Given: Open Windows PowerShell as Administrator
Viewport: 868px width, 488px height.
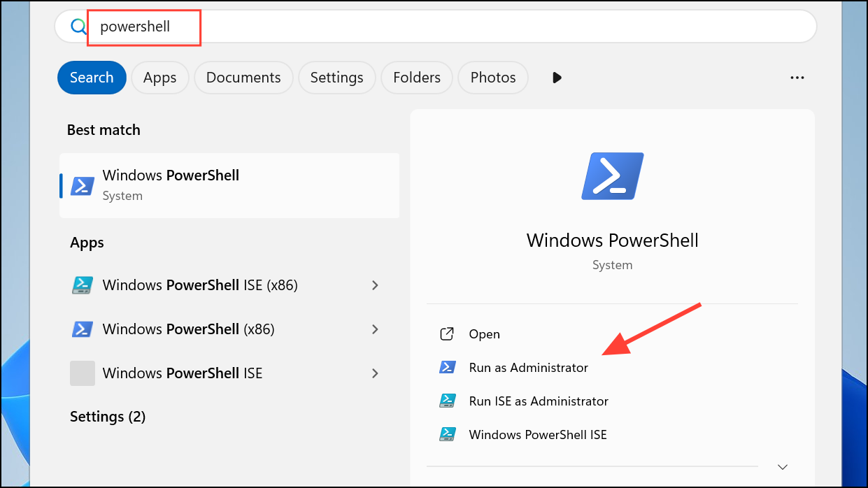Looking at the screenshot, I should (528, 366).
